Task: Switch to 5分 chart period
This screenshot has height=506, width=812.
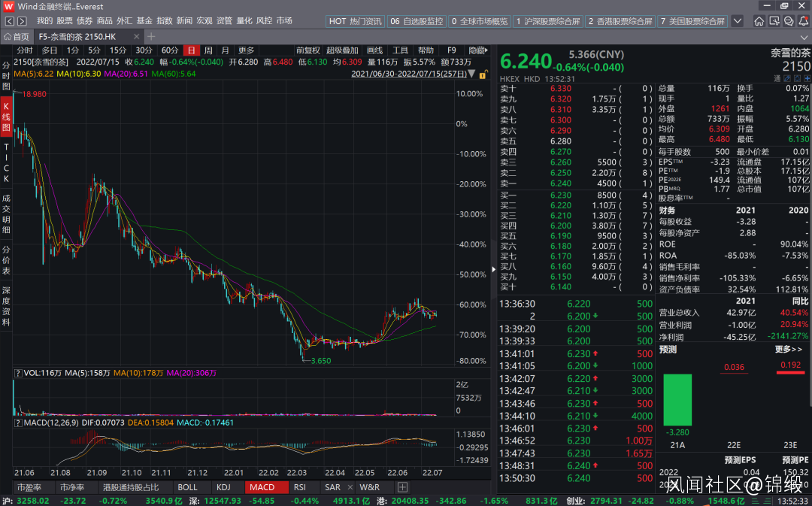Action: point(94,50)
